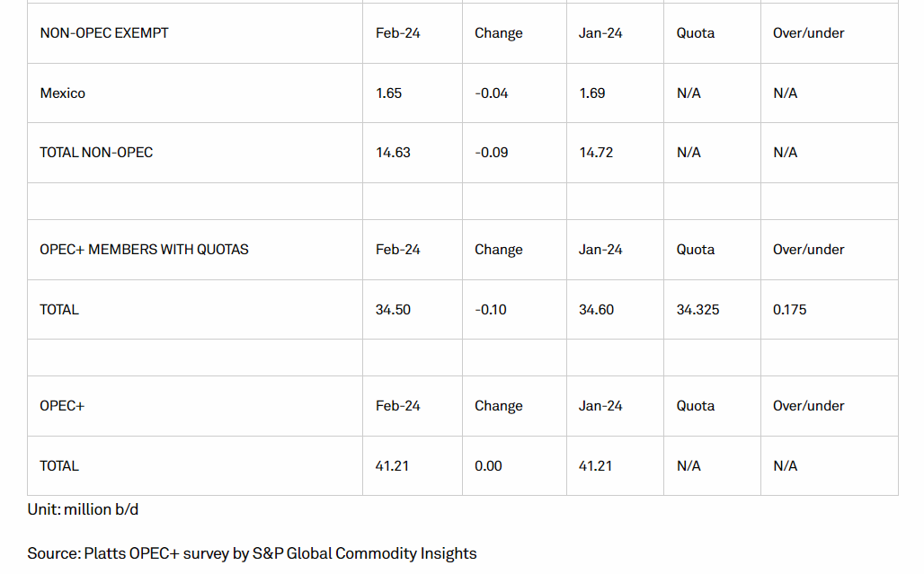Click the OPEC+ total change value 0.00
The height and width of the screenshot is (574, 924).
488,465
